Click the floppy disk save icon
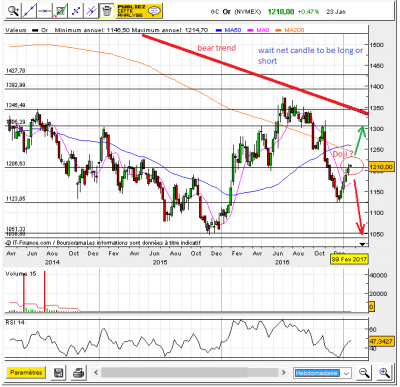The height and width of the screenshot is (387, 400). 59,373
